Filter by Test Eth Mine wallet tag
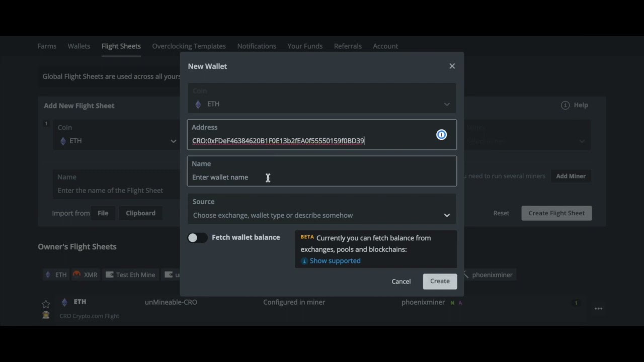 pyautogui.click(x=130, y=275)
